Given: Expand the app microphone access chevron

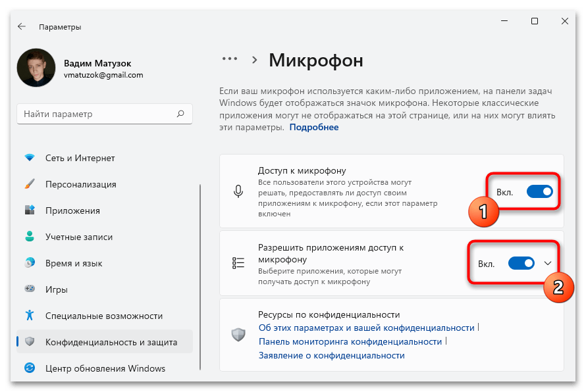Looking at the screenshot, I should click(x=548, y=264).
